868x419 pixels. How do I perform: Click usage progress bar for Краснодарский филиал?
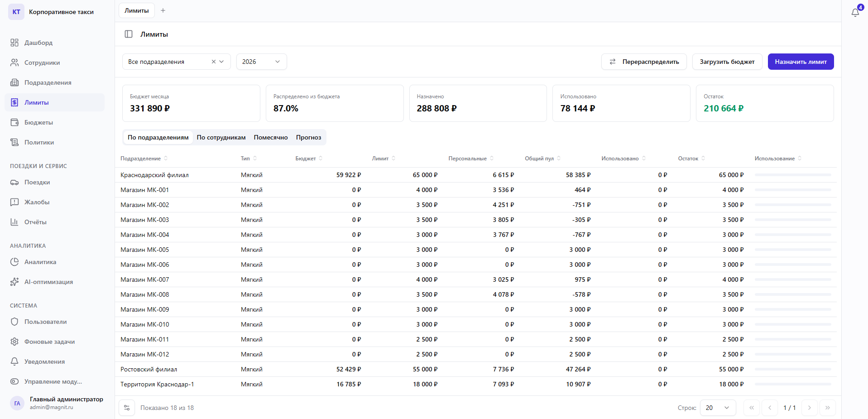pos(792,175)
